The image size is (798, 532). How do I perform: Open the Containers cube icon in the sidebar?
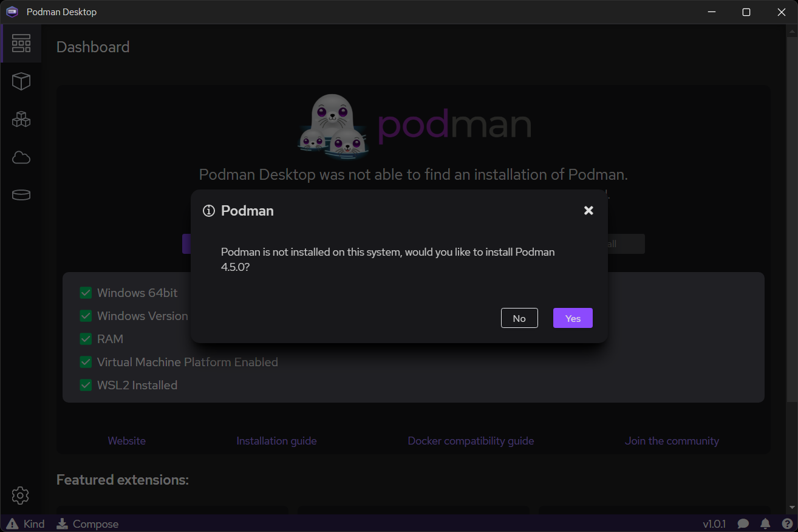pos(21,81)
